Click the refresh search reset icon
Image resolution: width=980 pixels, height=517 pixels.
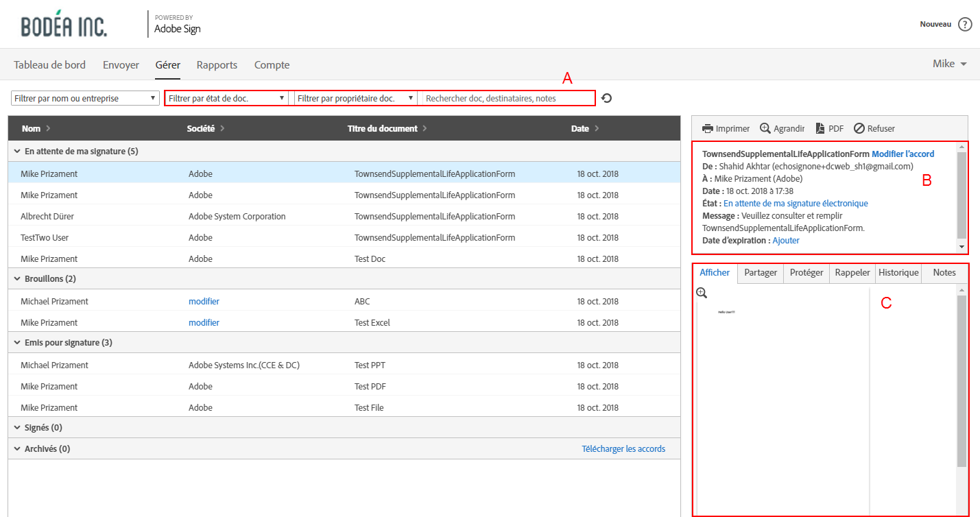click(606, 98)
